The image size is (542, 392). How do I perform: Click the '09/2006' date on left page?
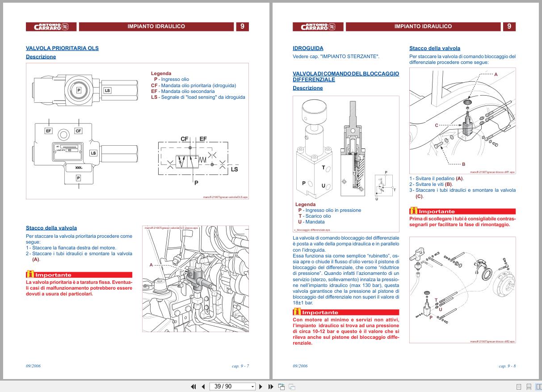click(x=34, y=366)
